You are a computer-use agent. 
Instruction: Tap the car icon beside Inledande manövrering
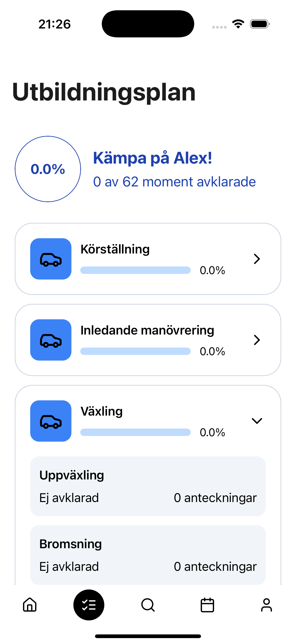(x=51, y=340)
